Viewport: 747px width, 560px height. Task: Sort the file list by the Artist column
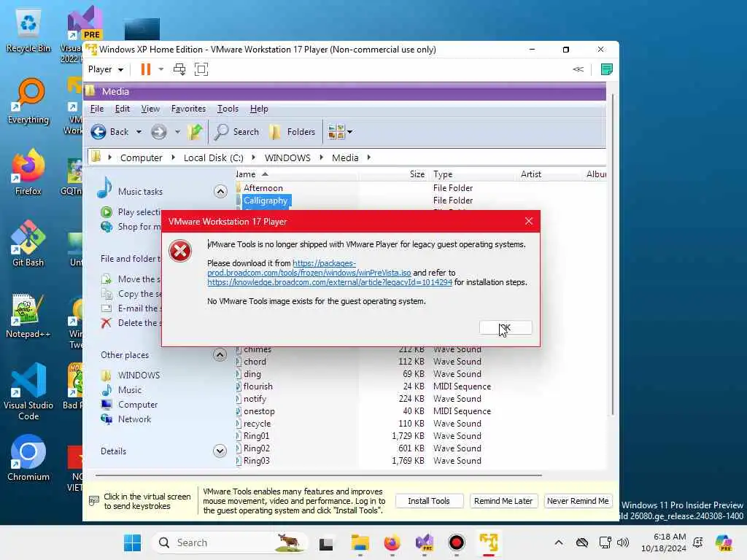click(x=531, y=174)
